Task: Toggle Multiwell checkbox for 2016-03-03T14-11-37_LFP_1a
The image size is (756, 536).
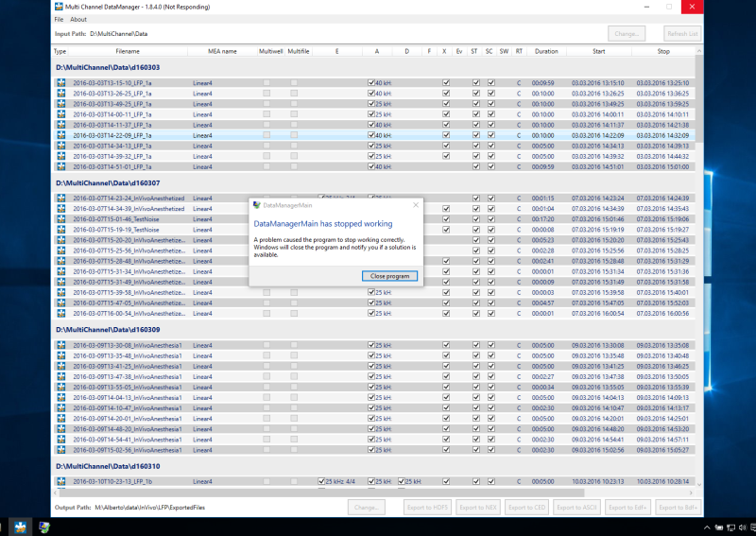Action: click(x=266, y=125)
